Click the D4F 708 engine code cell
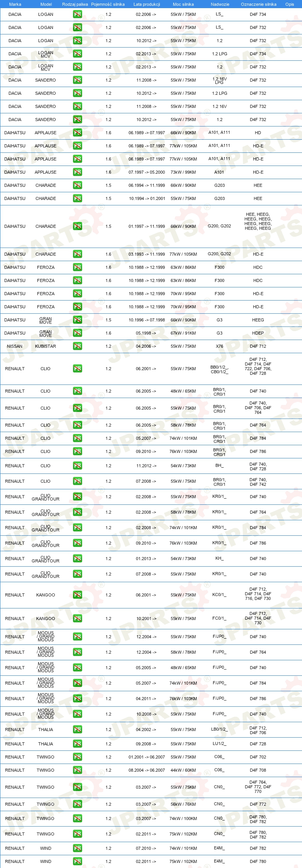Image resolution: width=302 pixels, height=868 pixels. [258, 770]
